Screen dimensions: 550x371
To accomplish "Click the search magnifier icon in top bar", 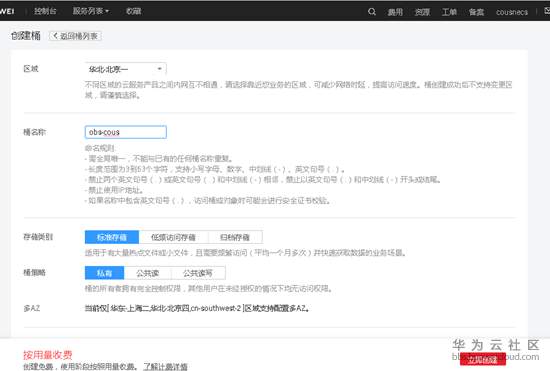I will [x=372, y=12].
